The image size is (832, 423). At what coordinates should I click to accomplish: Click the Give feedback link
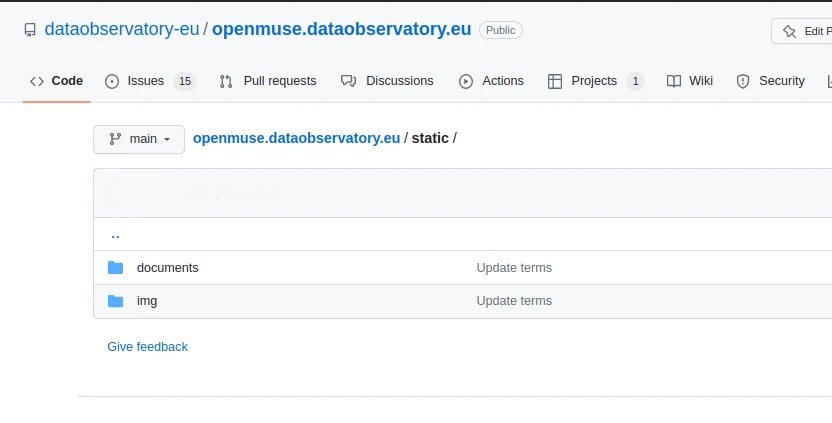(x=148, y=347)
